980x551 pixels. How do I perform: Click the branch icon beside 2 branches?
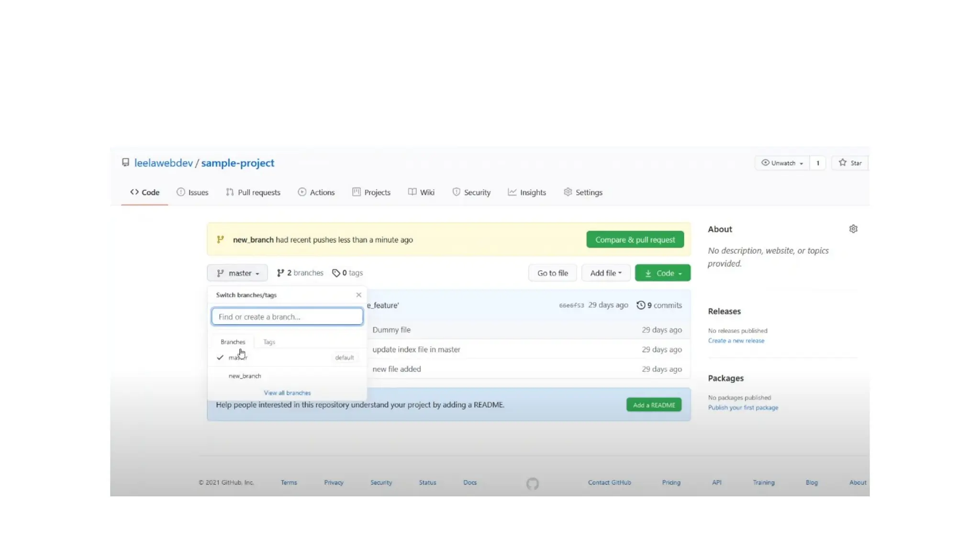(280, 273)
